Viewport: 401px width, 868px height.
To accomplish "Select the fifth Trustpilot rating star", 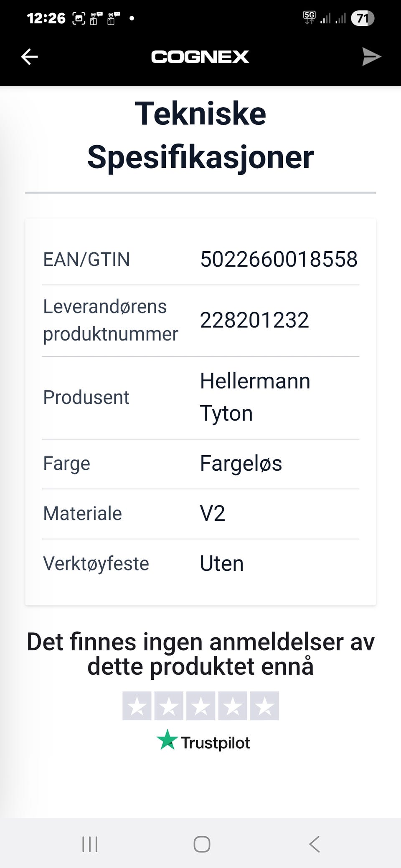I will tap(264, 706).
